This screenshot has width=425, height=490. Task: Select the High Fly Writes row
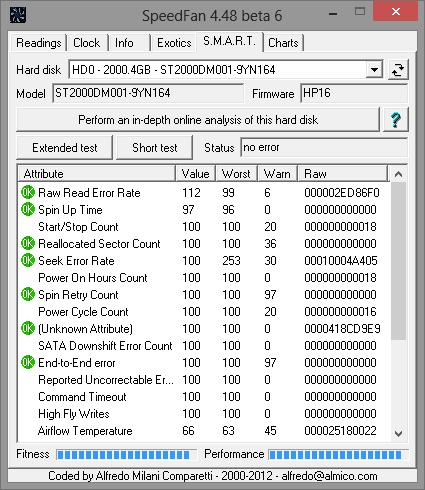204,414
